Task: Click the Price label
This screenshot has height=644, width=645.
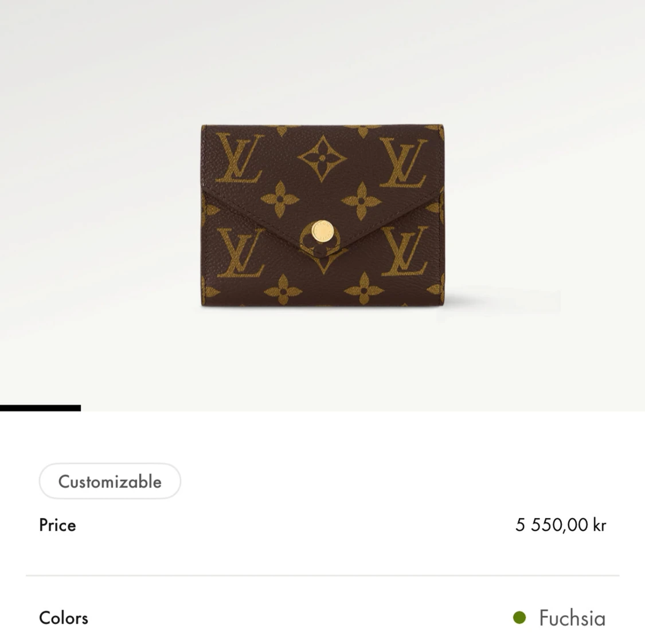Action: click(57, 525)
